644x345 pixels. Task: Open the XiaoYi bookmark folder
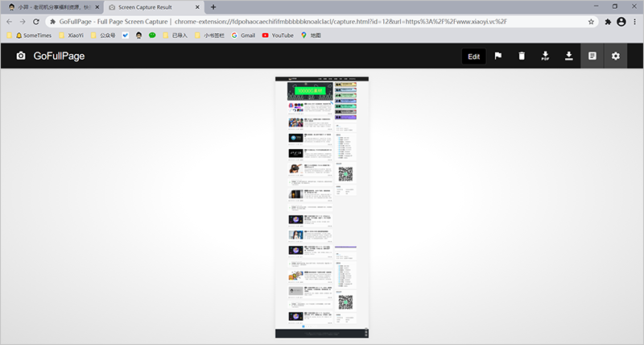(x=71, y=35)
